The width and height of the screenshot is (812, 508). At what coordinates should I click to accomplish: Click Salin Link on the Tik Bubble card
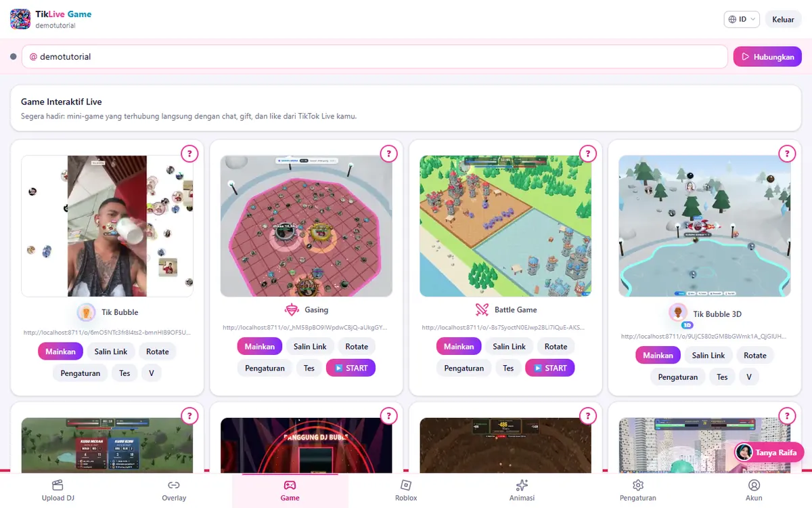(111, 352)
